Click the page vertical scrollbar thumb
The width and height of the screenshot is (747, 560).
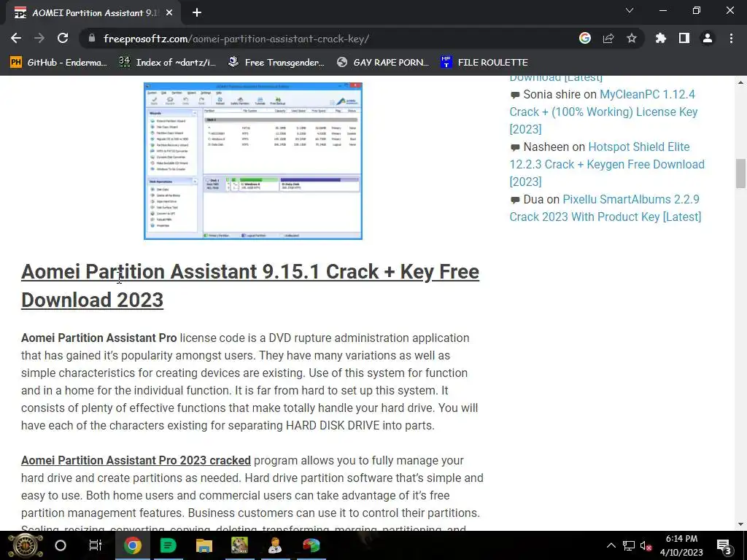(740, 174)
